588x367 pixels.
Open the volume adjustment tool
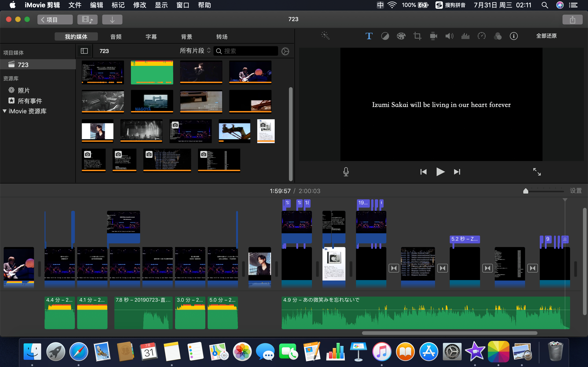449,36
